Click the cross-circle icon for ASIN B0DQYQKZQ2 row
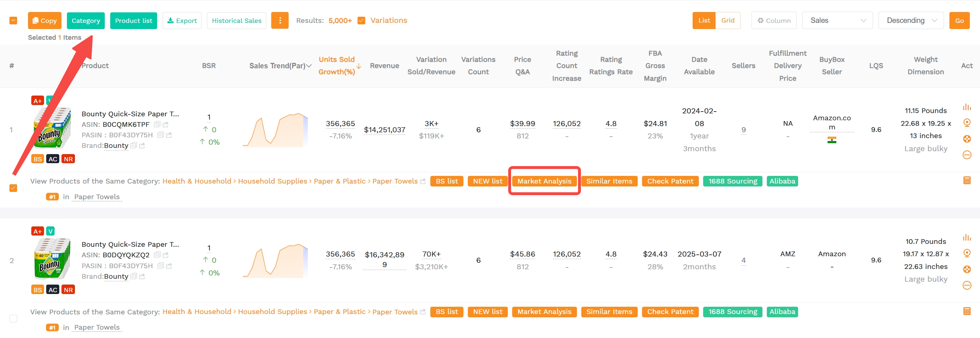The image size is (980, 338). pos(967,269)
